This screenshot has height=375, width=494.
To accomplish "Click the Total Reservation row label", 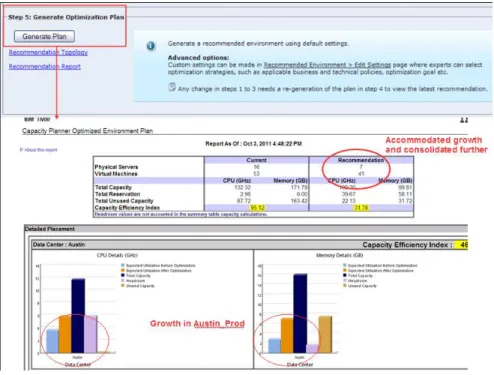I will 117,194.
